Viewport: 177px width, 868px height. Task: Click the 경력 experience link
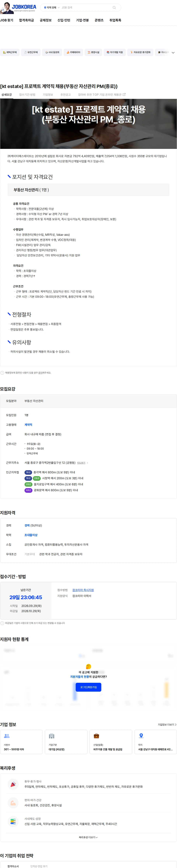(x=27, y=525)
